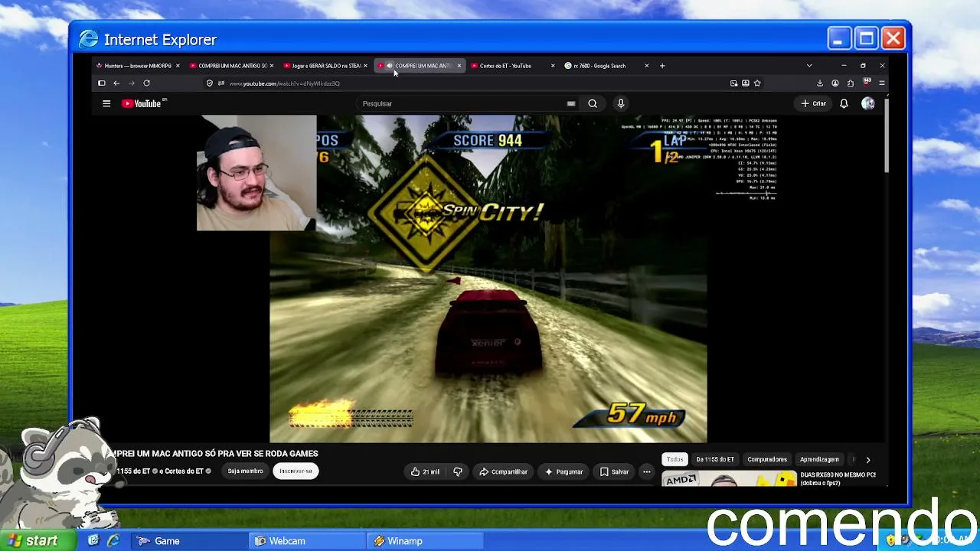This screenshot has height=551, width=980.
Task: Reload the page with the refresh icon
Action: click(146, 83)
